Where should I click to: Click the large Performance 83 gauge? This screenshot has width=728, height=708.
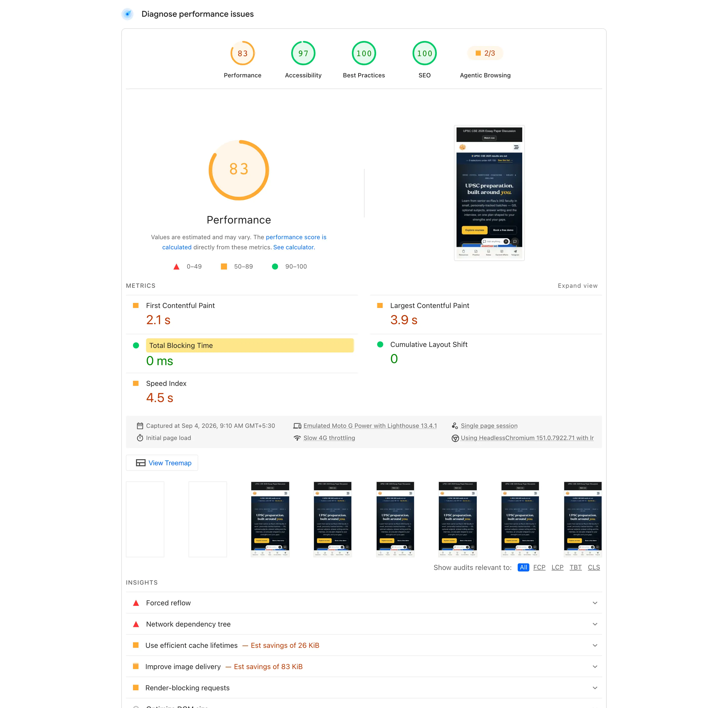point(239,170)
